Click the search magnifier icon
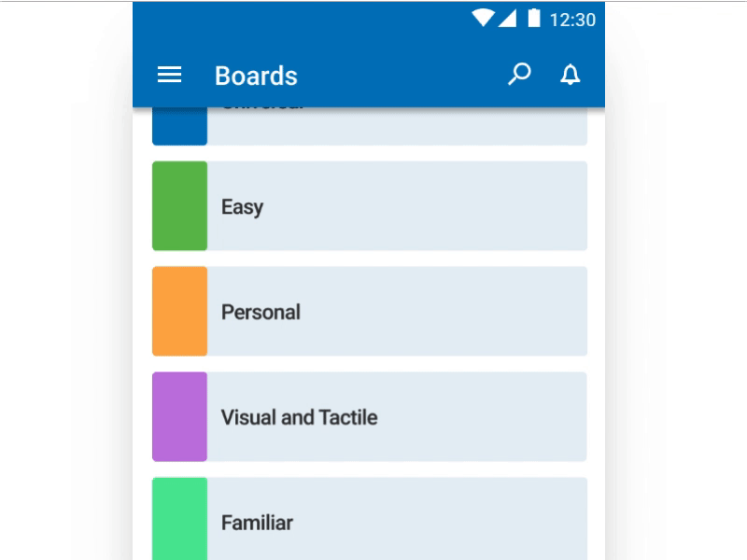Screen dimensions: 747x560 [x=519, y=74]
